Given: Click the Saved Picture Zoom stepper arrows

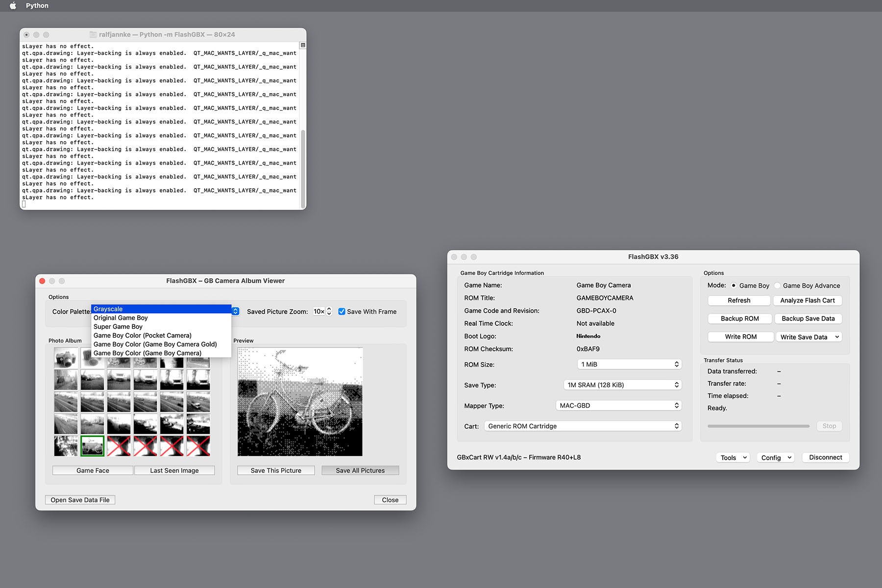Looking at the screenshot, I should coord(329,312).
